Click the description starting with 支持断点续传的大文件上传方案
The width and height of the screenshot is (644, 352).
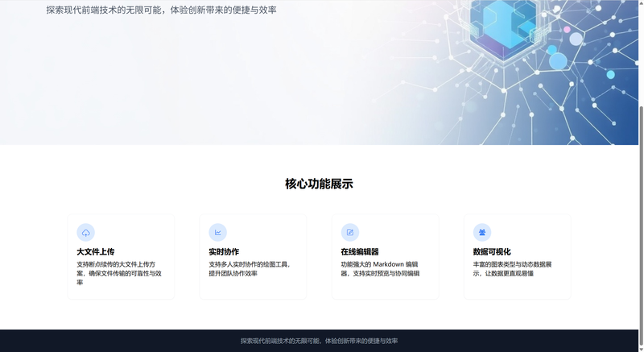pyautogui.click(x=119, y=273)
